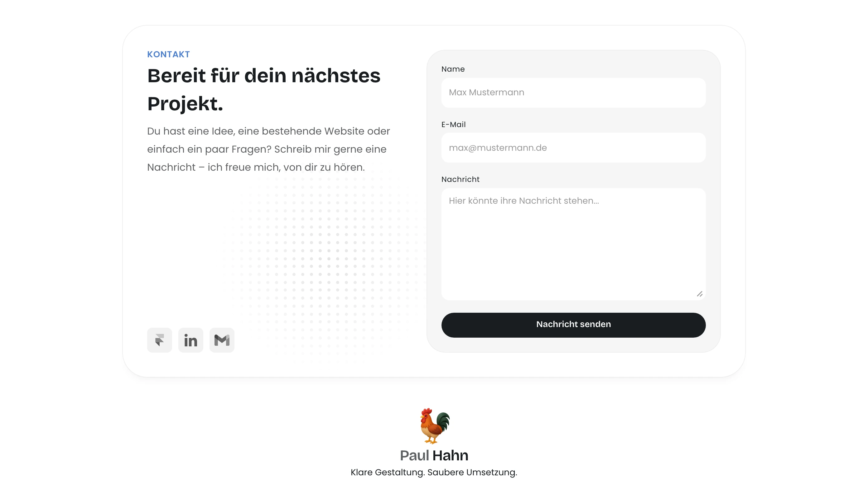Click the Name input field

(573, 92)
